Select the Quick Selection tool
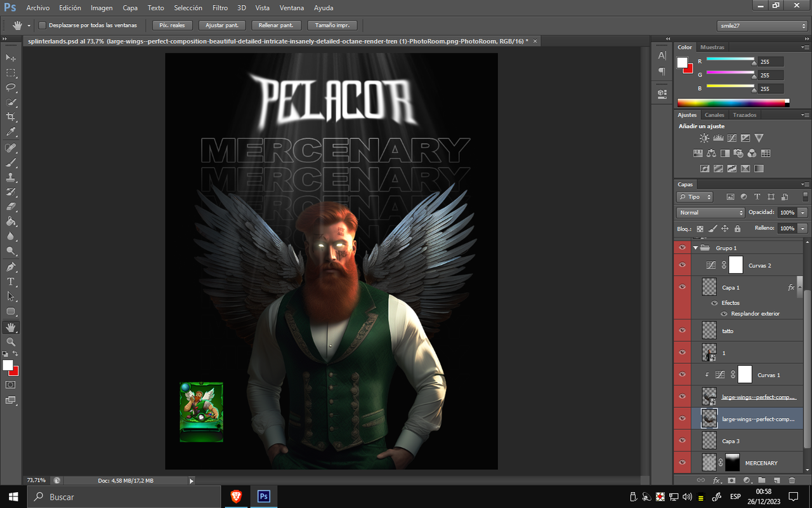 [11, 102]
